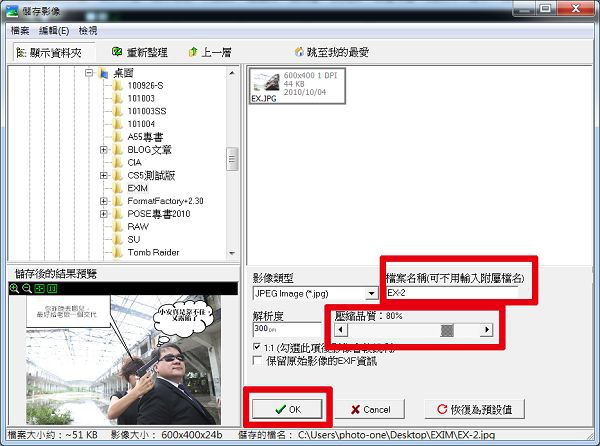Click the RAW folder icon
Screen dimensions: 600x446
pos(118,226)
